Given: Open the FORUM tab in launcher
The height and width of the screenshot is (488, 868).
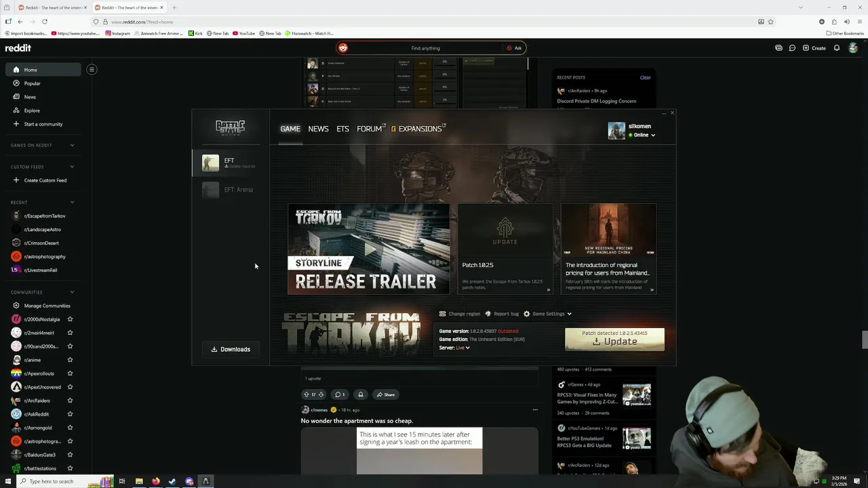Looking at the screenshot, I should coord(371,129).
